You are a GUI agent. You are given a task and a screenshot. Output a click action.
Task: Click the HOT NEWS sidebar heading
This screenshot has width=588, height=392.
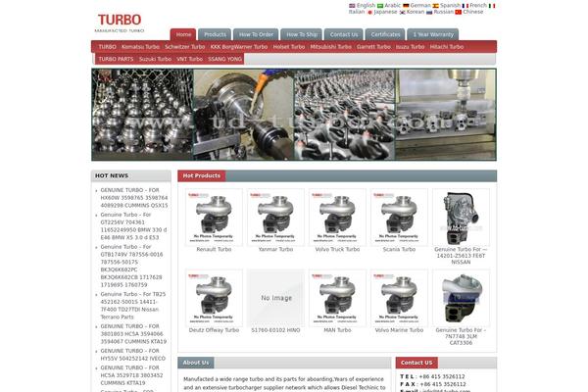tap(112, 175)
